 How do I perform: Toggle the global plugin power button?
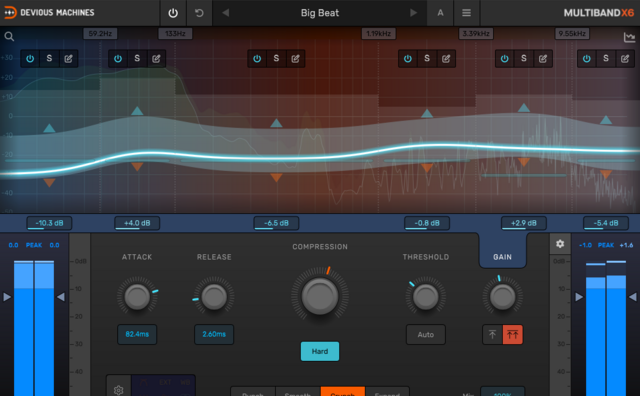pos(173,13)
